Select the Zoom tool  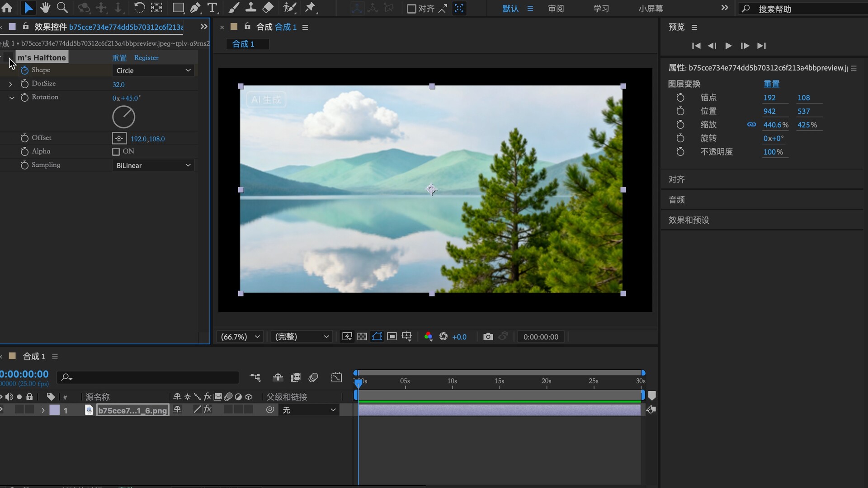[x=62, y=8]
